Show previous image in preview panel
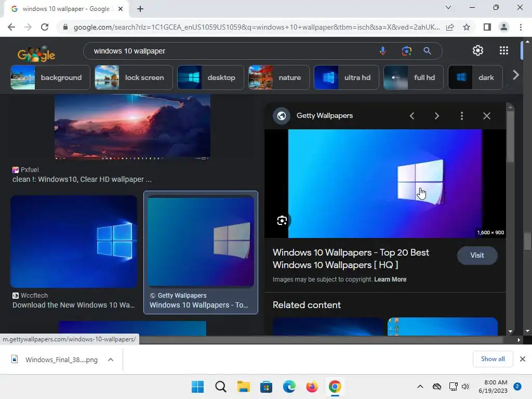This screenshot has height=399, width=532. [412, 116]
